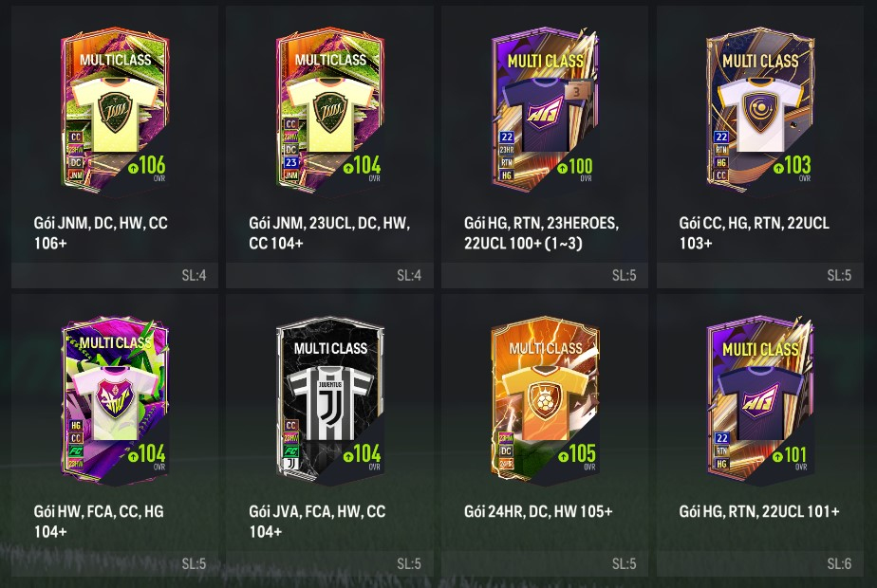Viewport: 877px width, 588px height.
Task: Choose the white jersey 103 OVR card
Action: click(x=760, y=111)
